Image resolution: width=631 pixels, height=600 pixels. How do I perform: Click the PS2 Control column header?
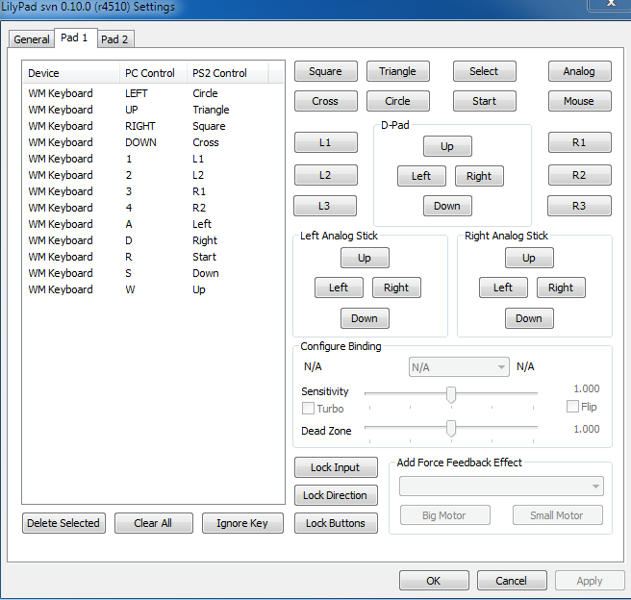pyautogui.click(x=228, y=73)
